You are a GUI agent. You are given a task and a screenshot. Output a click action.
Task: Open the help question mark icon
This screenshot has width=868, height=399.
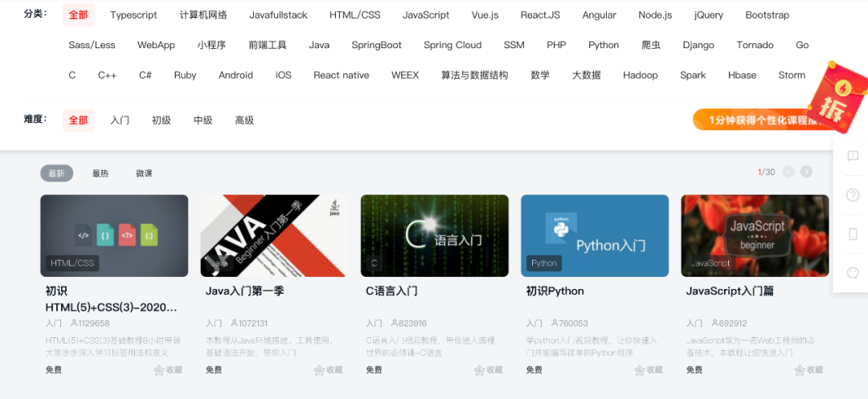click(x=853, y=195)
